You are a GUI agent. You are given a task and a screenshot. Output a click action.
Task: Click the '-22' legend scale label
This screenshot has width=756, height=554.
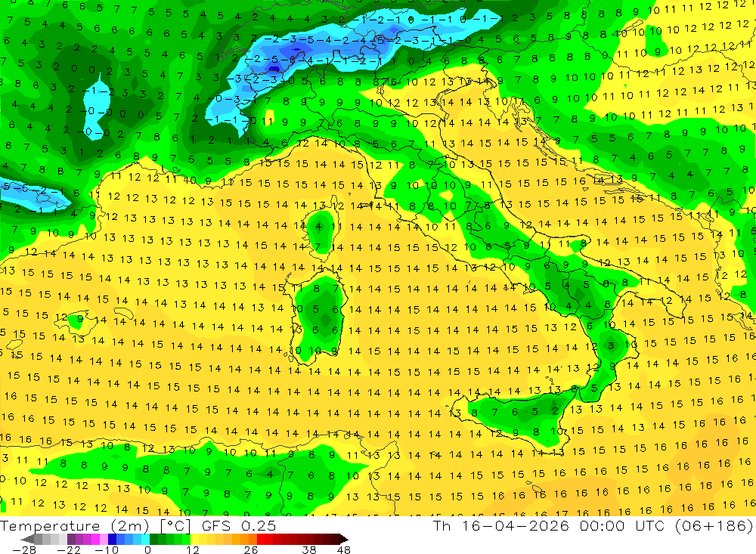click(69, 549)
